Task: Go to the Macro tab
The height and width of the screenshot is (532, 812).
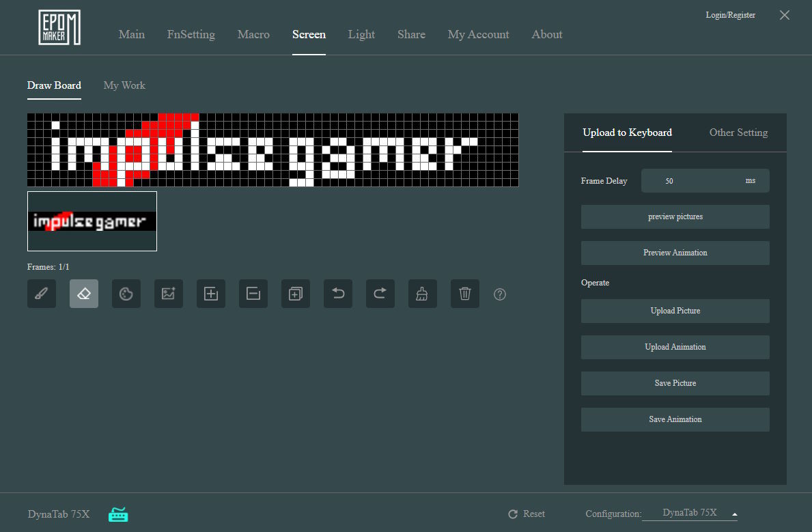Action: (x=253, y=34)
